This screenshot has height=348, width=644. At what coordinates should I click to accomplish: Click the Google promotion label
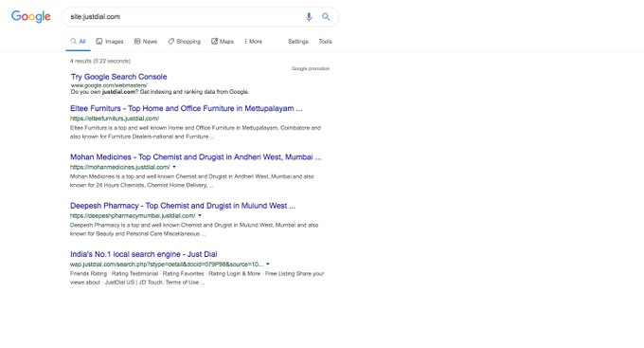pyautogui.click(x=311, y=68)
